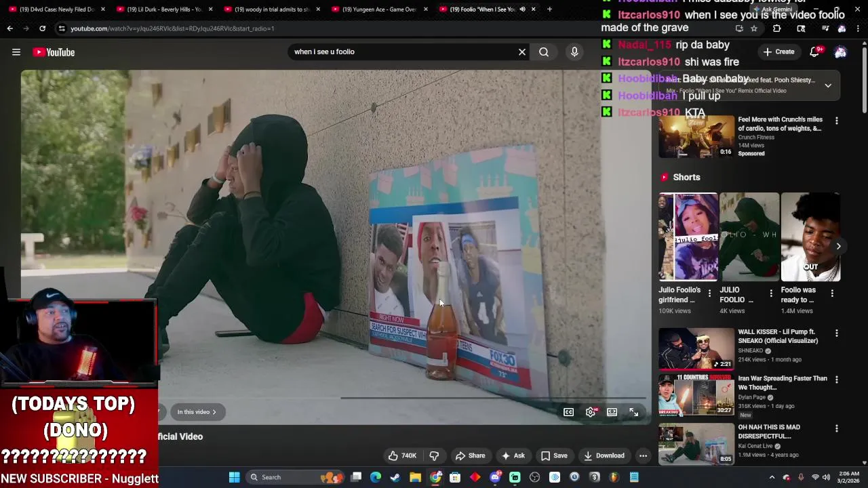Click Windows taskbar Search box
This screenshot has width=868, height=488.
click(x=295, y=477)
